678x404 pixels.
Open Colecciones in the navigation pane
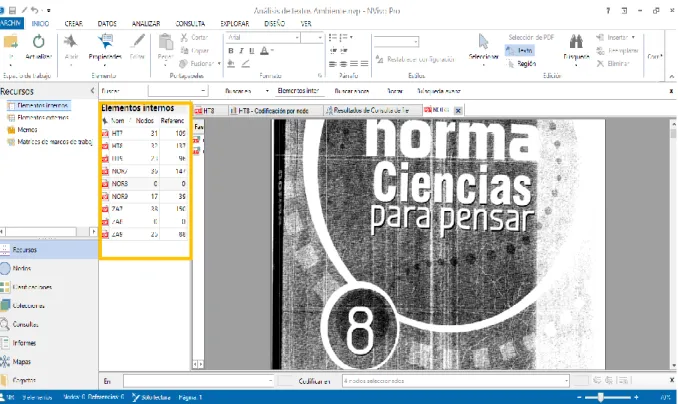point(49,305)
